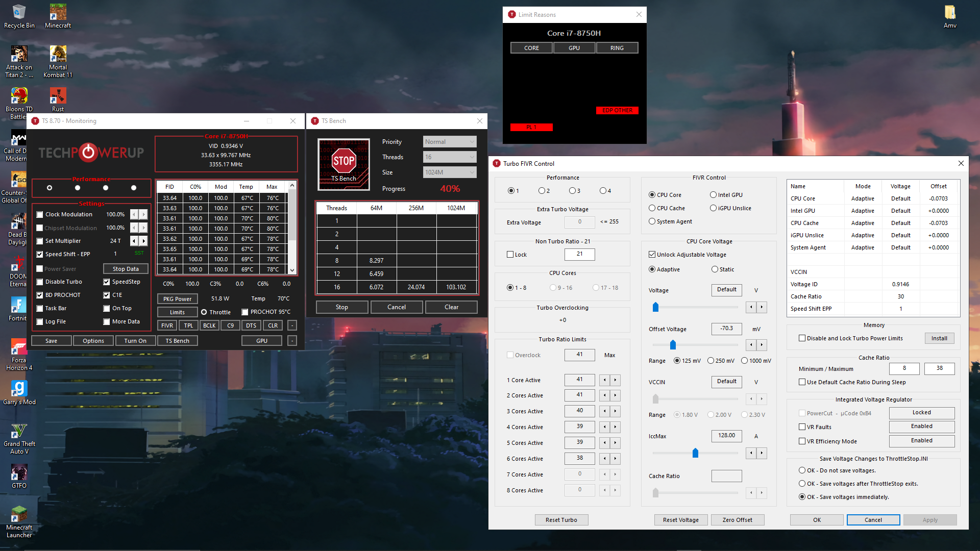This screenshot has height=551, width=980.
Task: Click the TS Bench STOP sign icon
Action: point(344,164)
